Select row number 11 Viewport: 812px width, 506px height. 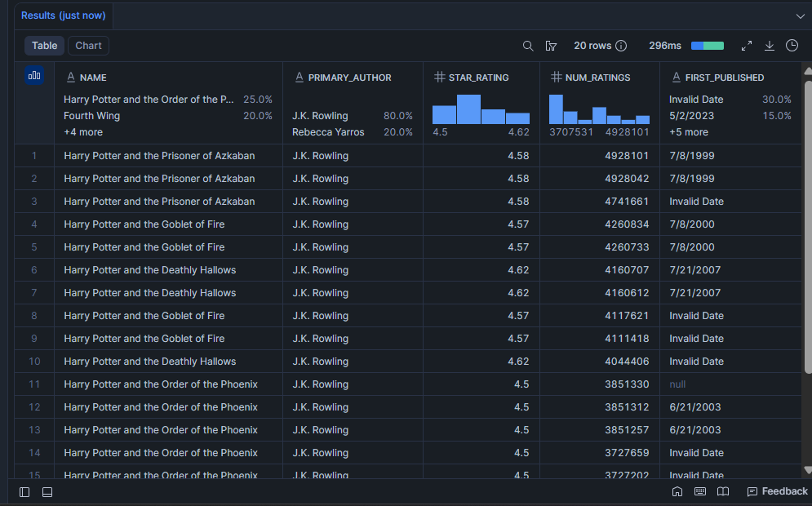[34, 384]
